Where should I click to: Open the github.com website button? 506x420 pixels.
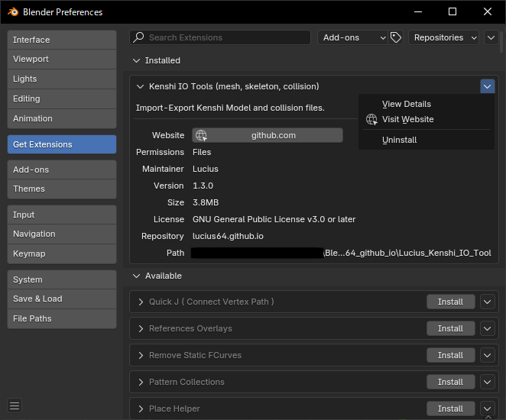[x=268, y=135]
